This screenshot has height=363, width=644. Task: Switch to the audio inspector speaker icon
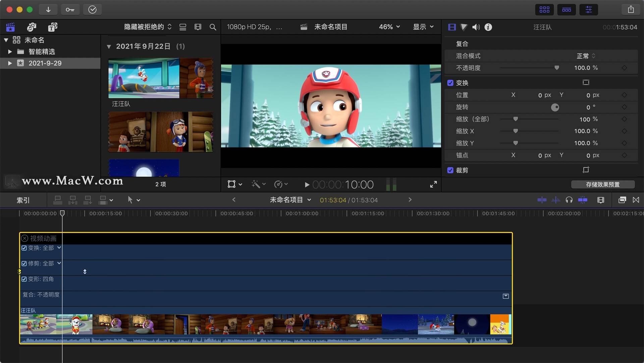(x=476, y=27)
